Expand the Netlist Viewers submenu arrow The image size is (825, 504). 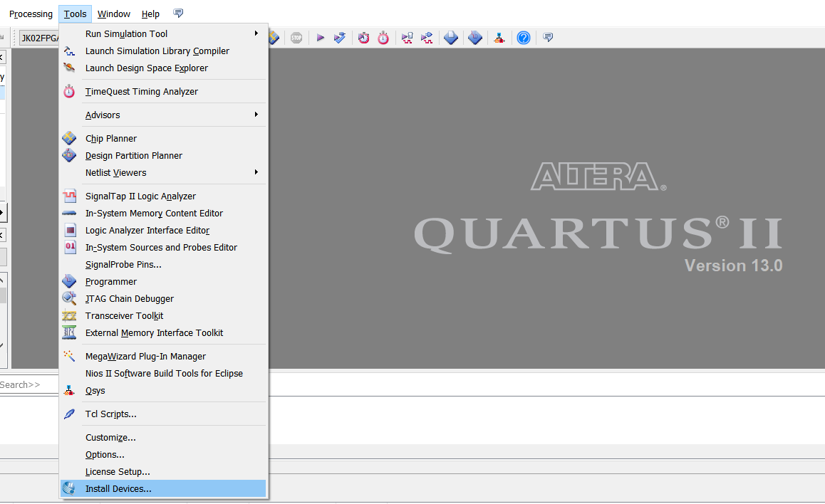point(256,172)
